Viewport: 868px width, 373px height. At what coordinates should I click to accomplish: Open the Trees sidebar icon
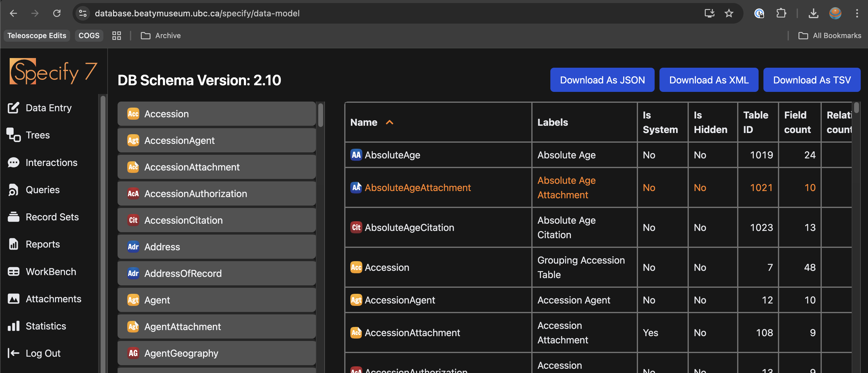coord(14,135)
